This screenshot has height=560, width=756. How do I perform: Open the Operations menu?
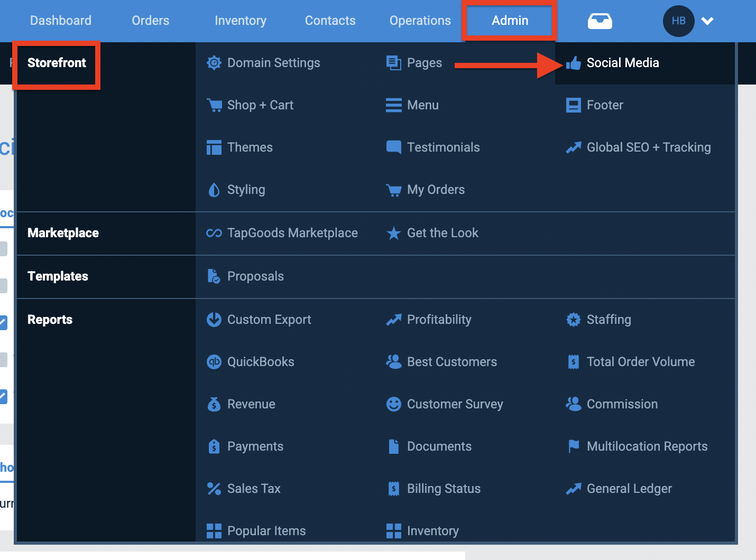tap(420, 21)
